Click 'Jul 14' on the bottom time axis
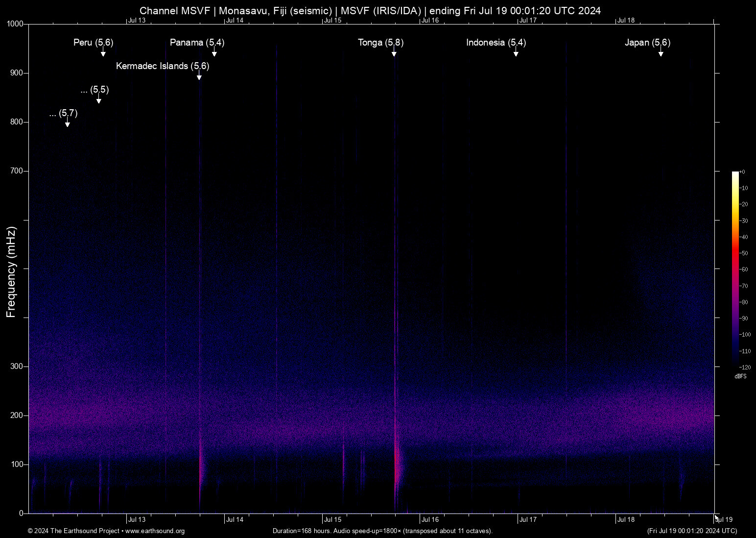This screenshot has height=538, width=756. point(235,520)
